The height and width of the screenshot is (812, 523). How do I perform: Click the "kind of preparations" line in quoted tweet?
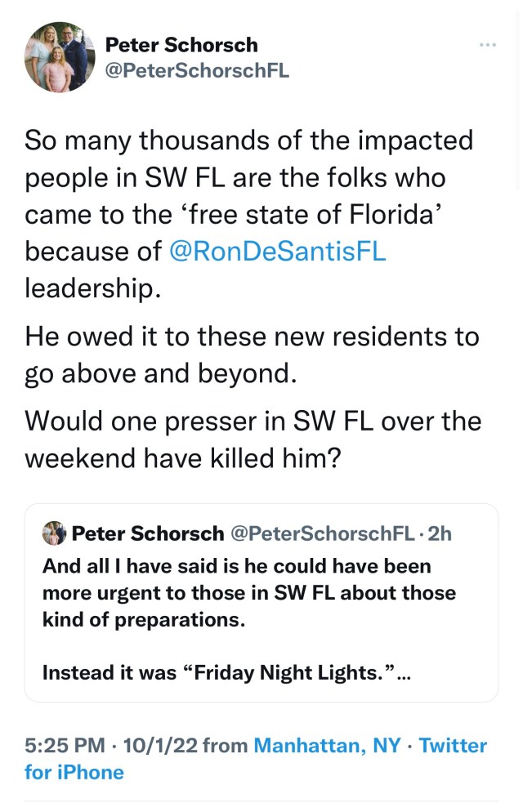(x=144, y=618)
